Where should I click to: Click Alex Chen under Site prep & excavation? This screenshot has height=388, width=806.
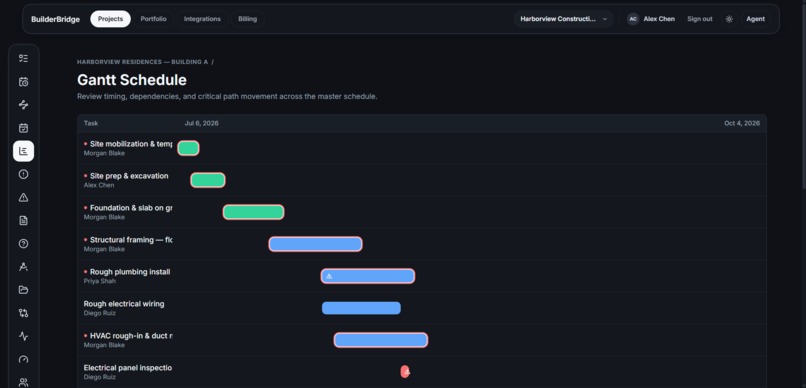(99, 185)
